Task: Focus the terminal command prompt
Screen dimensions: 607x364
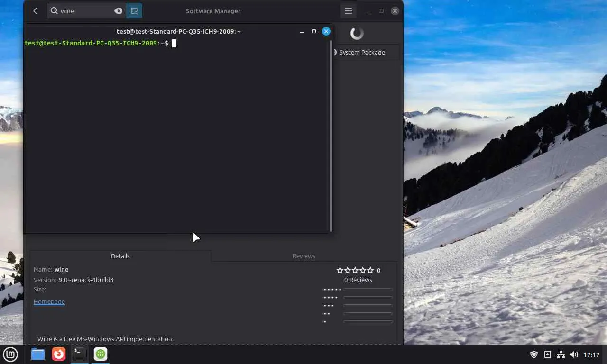Action: pos(174,44)
